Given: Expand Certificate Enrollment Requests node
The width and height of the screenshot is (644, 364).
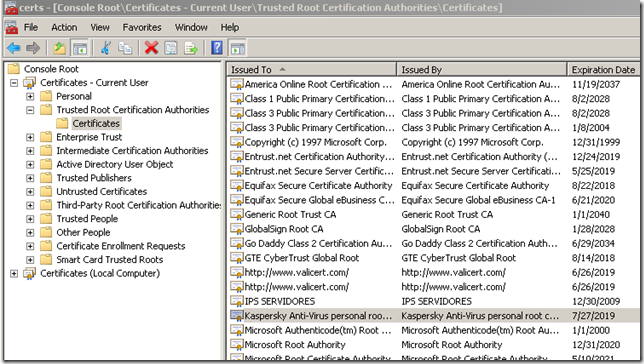Looking at the screenshot, I should pos(30,246).
